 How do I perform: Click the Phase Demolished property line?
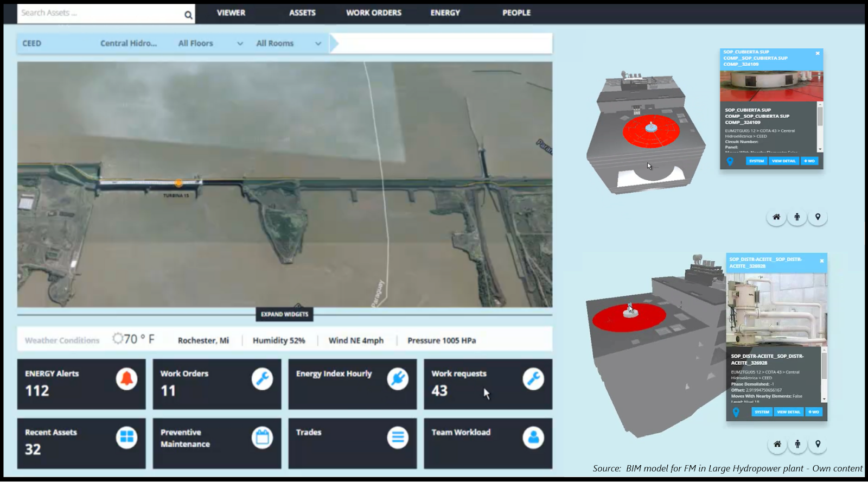tap(752, 384)
